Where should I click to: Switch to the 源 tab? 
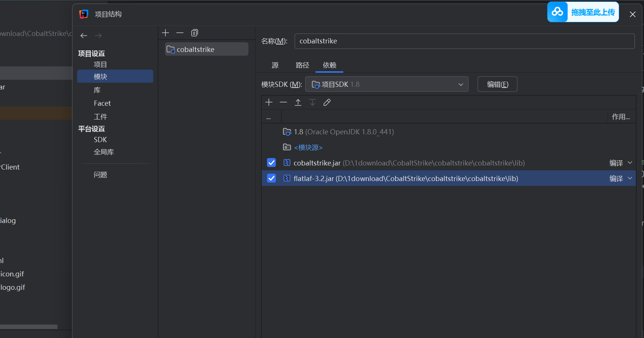pyautogui.click(x=275, y=65)
